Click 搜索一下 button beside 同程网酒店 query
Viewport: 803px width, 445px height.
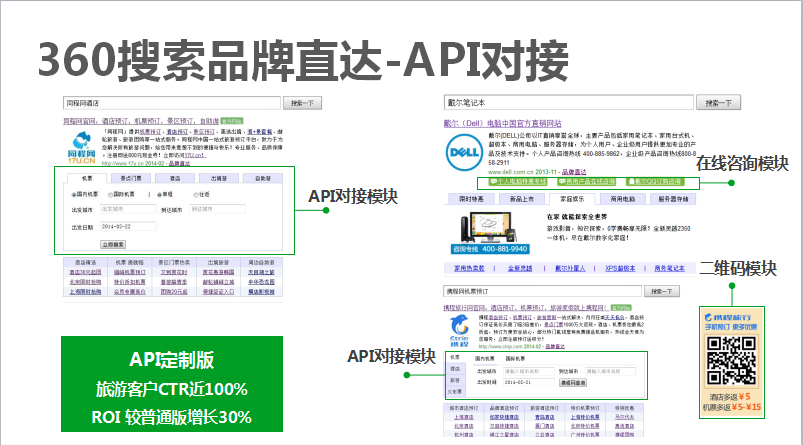[x=302, y=103]
